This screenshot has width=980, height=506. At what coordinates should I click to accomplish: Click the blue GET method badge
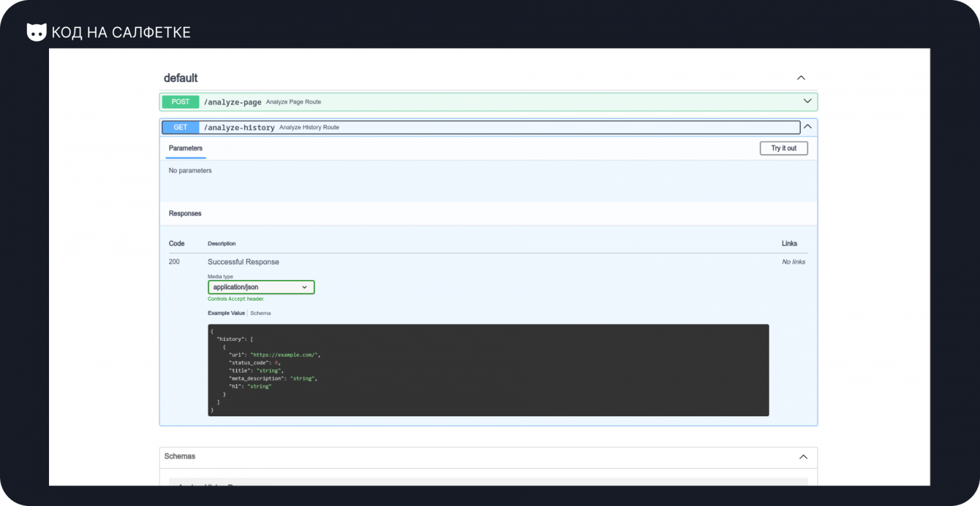pyautogui.click(x=180, y=127)
